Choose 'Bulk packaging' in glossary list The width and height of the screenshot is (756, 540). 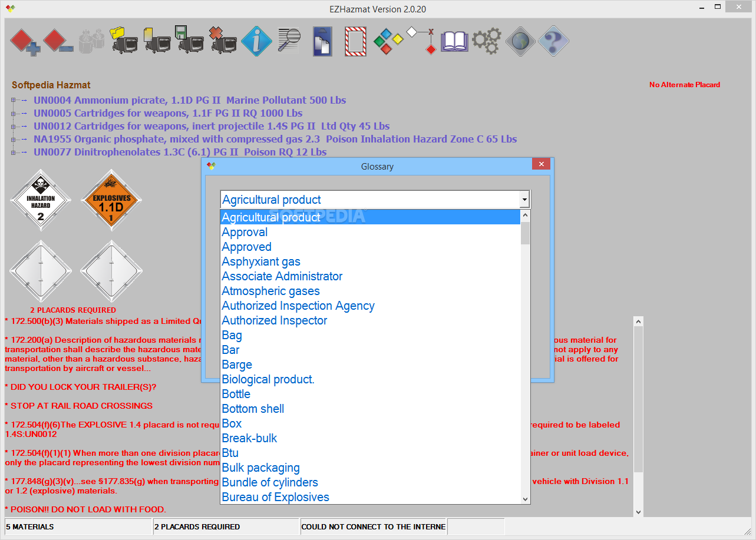pyautogui.click(x=370, y=468)
